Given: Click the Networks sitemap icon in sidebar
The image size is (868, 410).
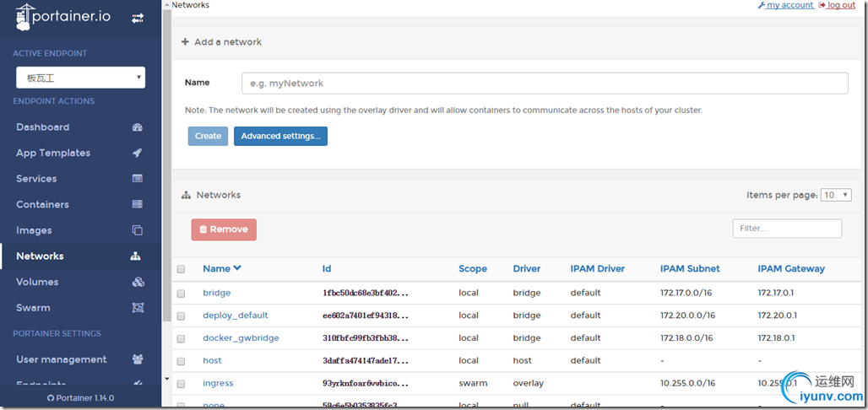Looking at the screenshot, I should click(136, 256).
